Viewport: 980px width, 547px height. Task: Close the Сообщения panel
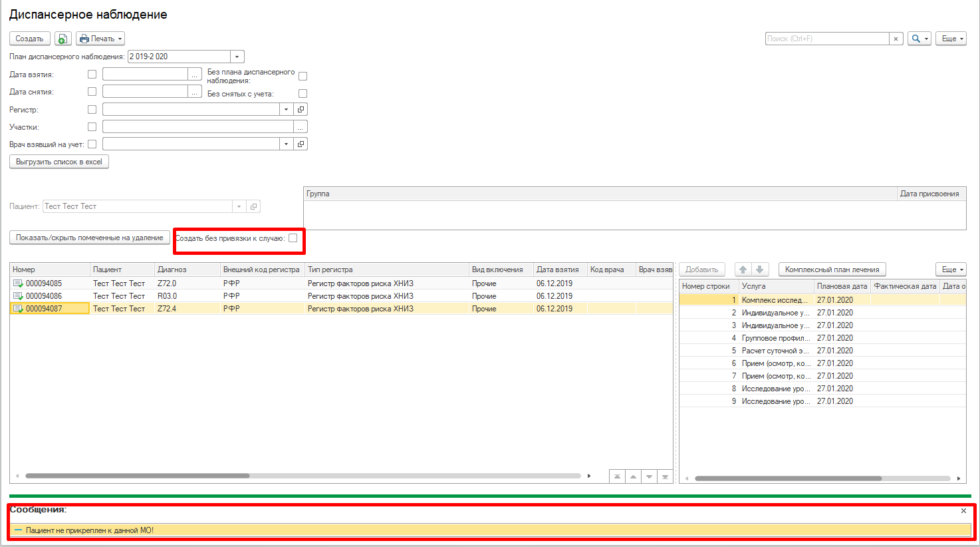(x=963, y=511)
